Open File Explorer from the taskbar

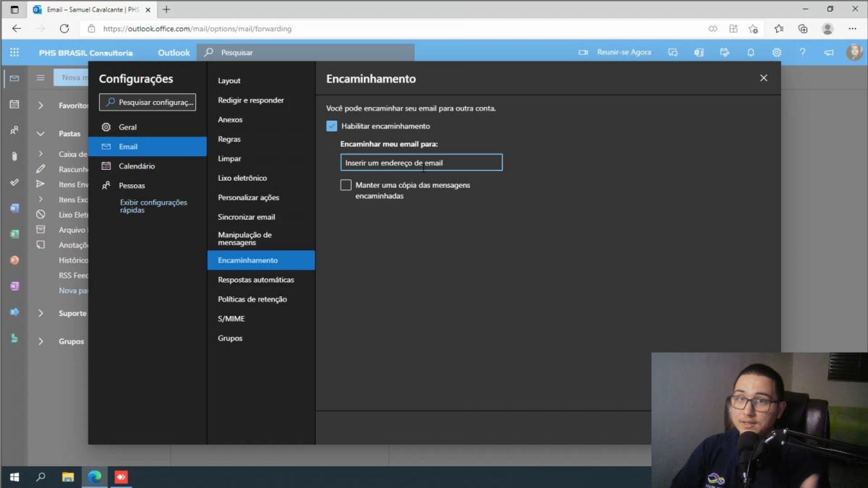point(68,477)
